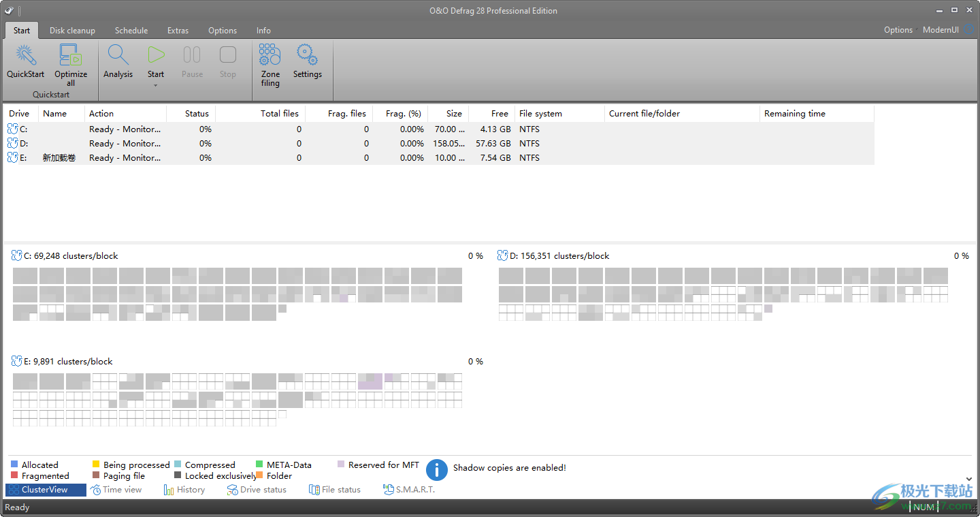Click the info icon beside Shadow copies message
The width and height of the screenshot is (980, 517).
coord(437,469)
